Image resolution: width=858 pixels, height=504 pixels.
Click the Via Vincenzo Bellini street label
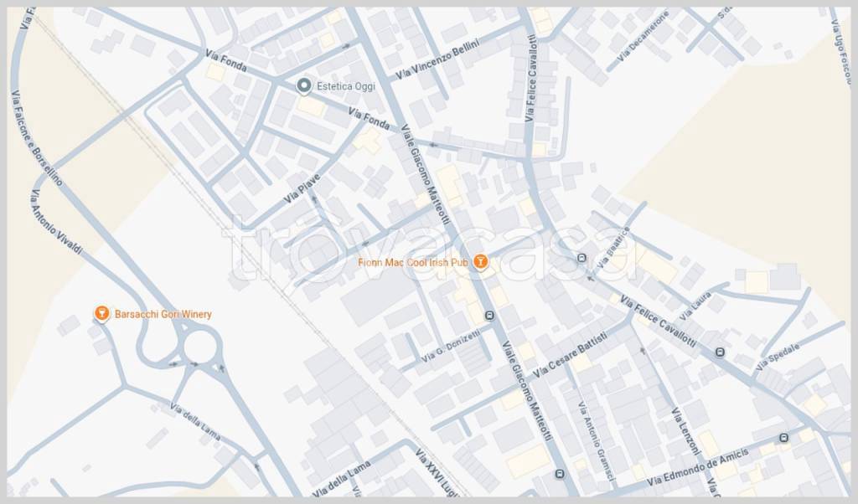(x=437, y=59)
